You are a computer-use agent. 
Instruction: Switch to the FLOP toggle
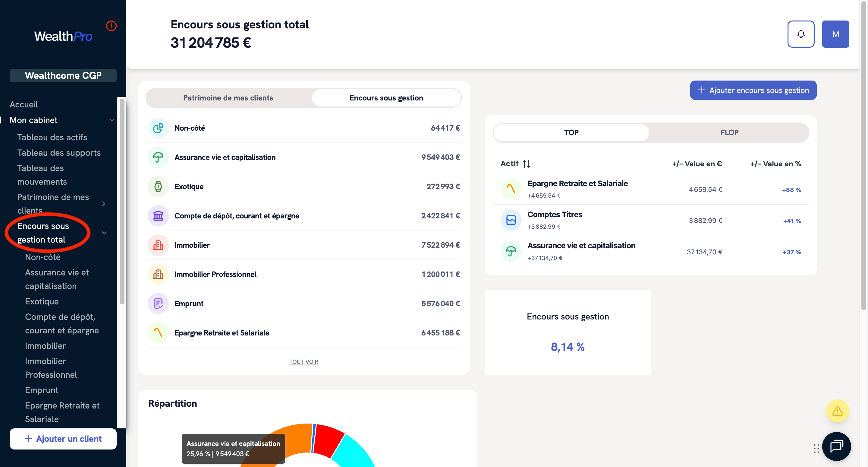click(x=729, y=132)
